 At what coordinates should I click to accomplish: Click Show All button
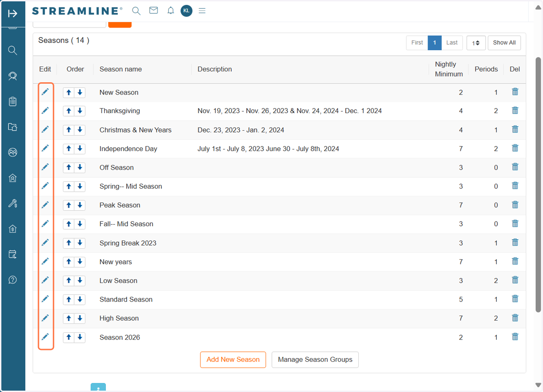click(x=504, y=43)
